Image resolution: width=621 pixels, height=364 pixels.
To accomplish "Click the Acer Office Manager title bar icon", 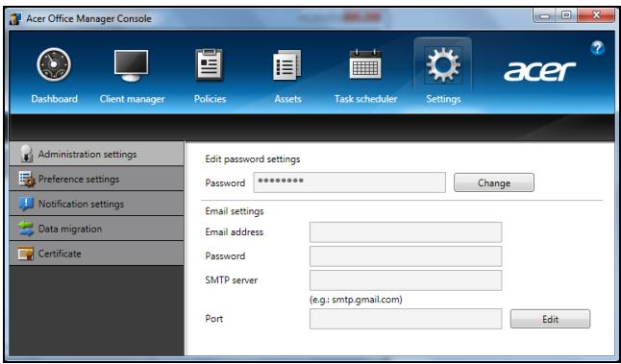I will tap(15, 18).
